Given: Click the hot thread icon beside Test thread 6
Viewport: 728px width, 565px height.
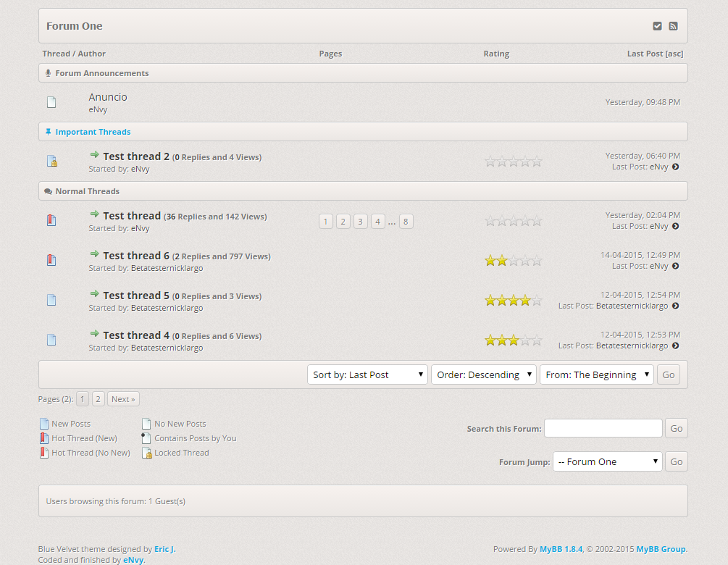Looking at the screenshot, I should pos(51,260).
